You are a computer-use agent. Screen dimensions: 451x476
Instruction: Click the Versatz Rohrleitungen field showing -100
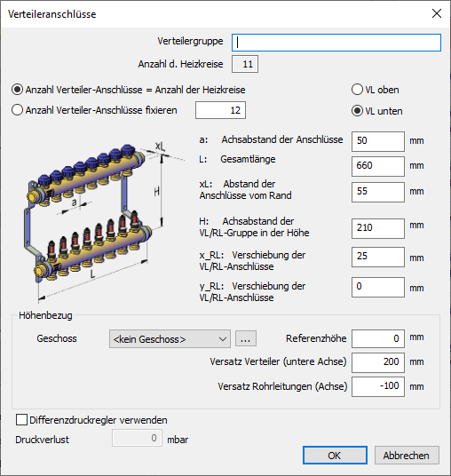[x=378, y=386]
